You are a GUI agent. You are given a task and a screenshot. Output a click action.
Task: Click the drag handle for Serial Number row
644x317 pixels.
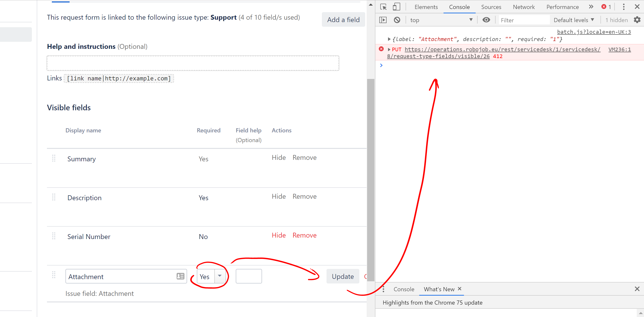(54, 236)
